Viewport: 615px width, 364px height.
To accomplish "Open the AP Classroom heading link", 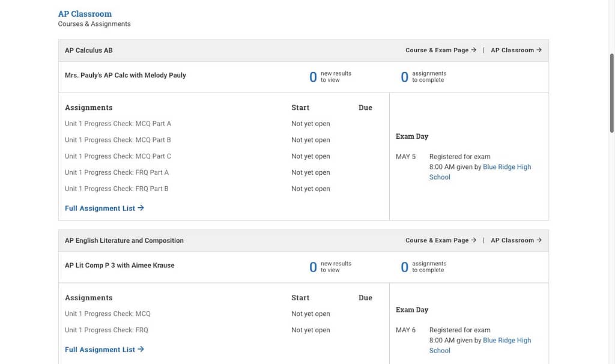I will click(x=85, y=14).
